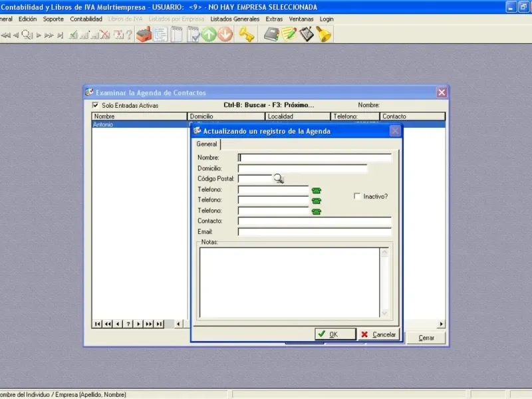Click the first Telefono input field

coord(273,190)
